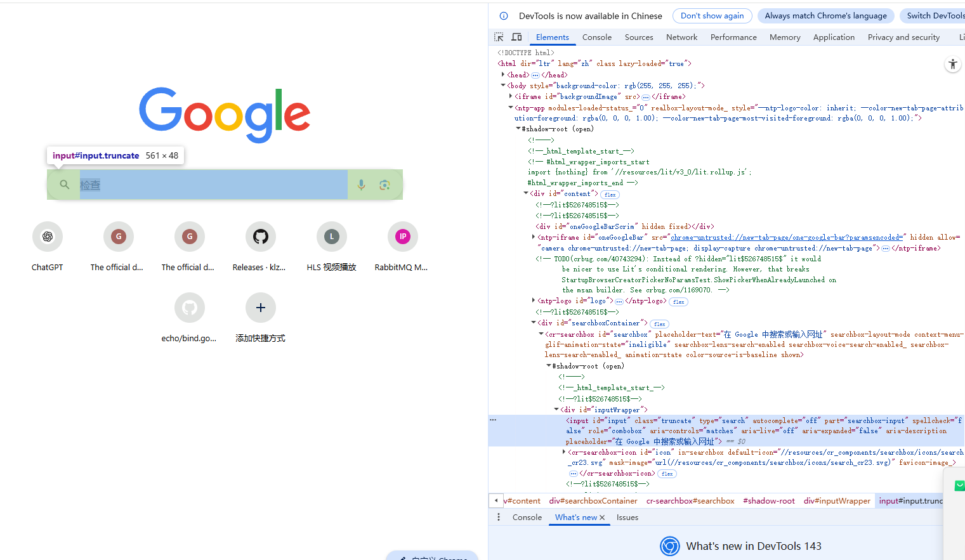
Task: Open the Issues drawer tab
Action: (627, 518)
